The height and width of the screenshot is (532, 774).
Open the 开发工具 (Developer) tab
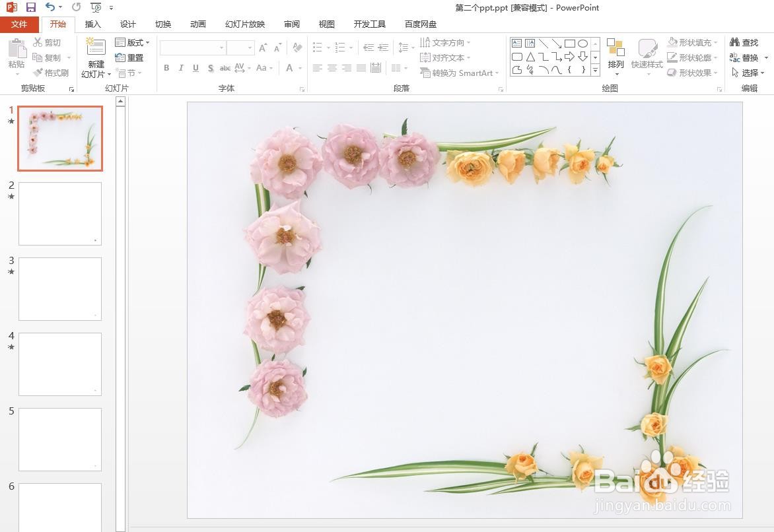369,24
